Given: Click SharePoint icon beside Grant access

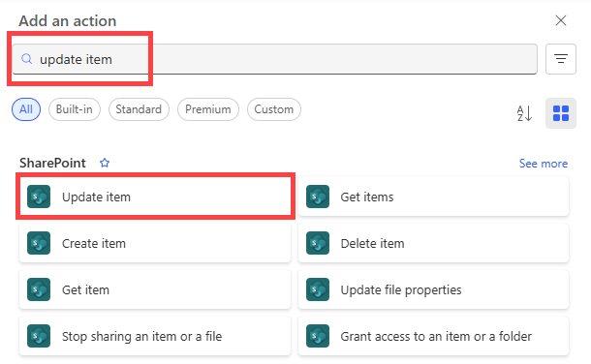Looking at the screenshot, I should 318,336.
